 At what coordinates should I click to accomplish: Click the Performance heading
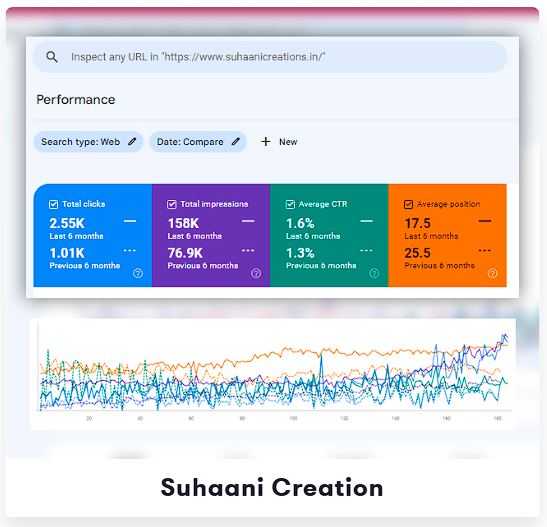pyautogui.click(x=76, y=100)
